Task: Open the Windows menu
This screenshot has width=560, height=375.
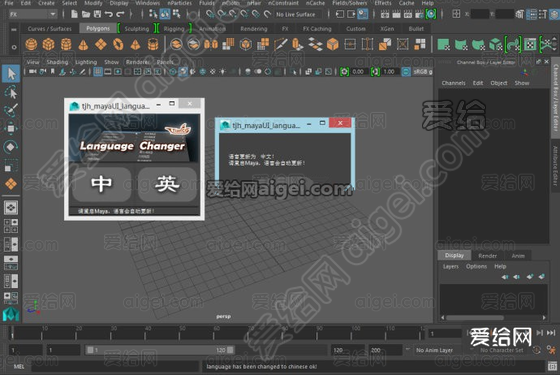Action: tap(148, 3)
